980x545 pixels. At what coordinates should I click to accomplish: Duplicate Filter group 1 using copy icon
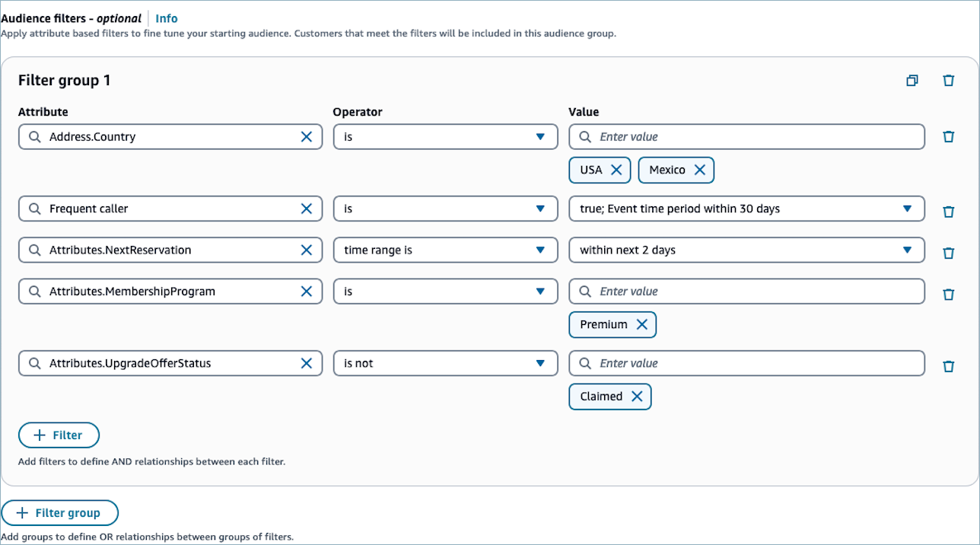pos(912,81)
